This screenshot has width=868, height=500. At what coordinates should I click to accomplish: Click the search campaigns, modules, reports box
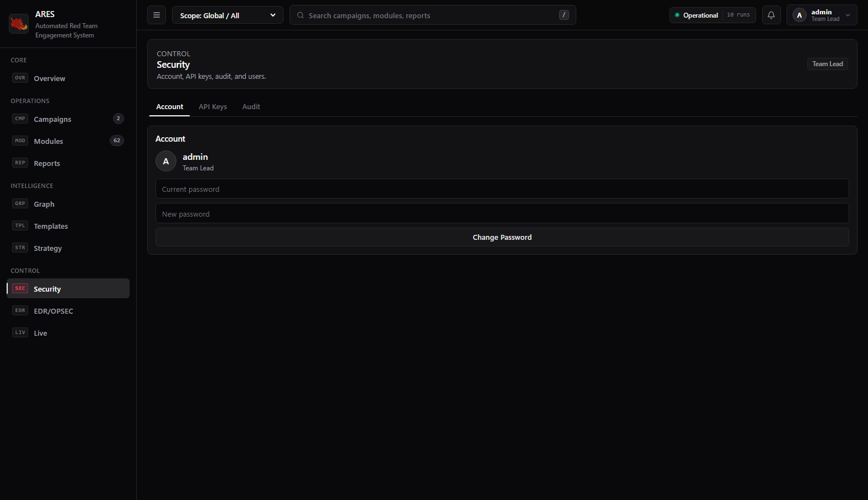pos(433,15)
